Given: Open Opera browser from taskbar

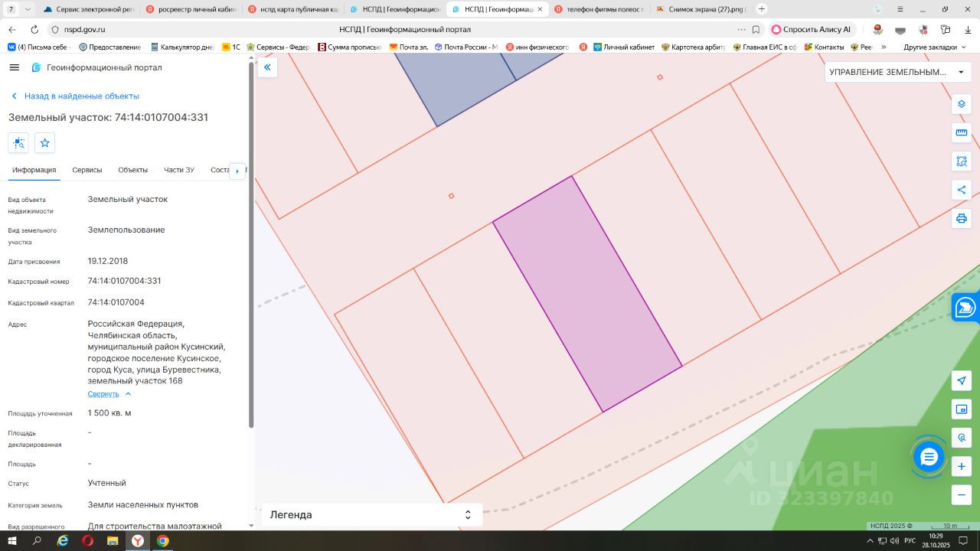Looking at the screenshot, I should tap(88, 541).
